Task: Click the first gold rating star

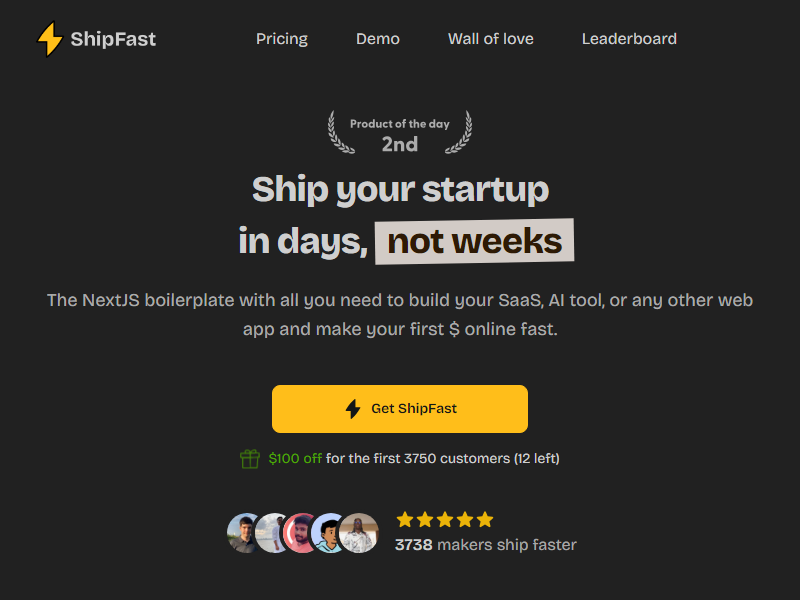Action: pos(405,519)
